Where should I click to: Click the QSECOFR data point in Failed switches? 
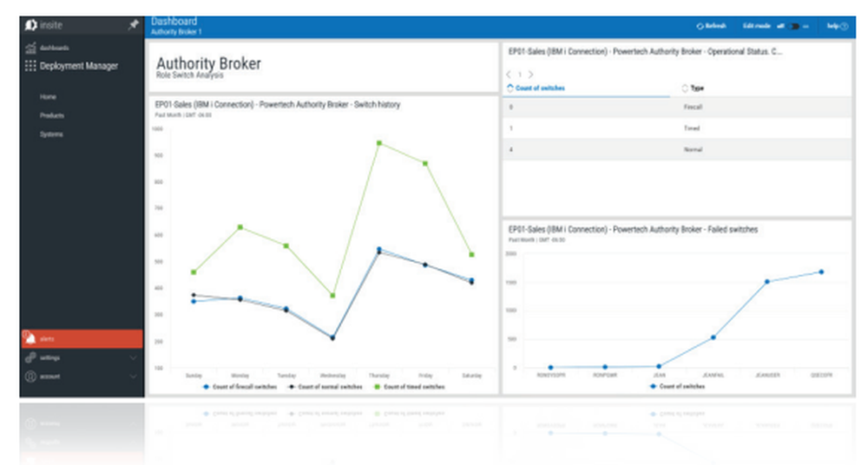click(x=821, y=272)
